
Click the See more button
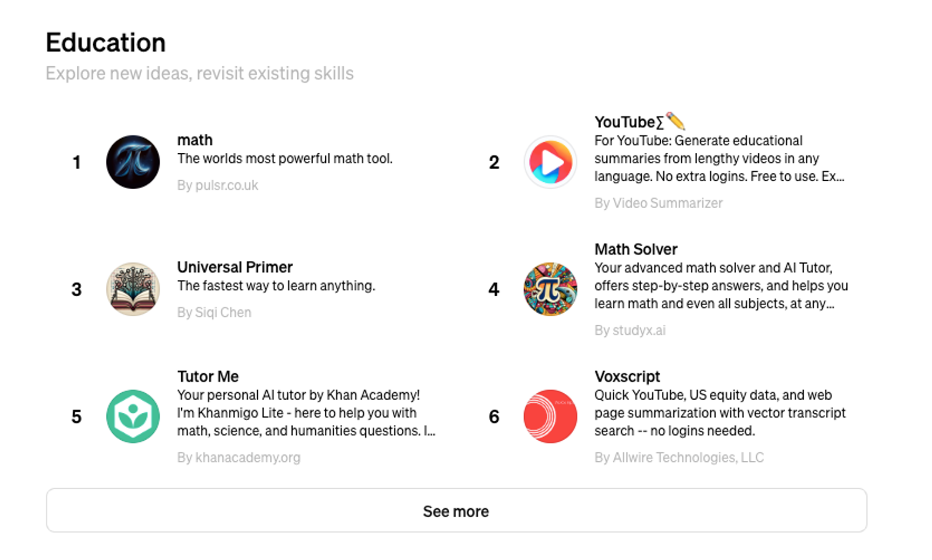click(x=456, y=510)
